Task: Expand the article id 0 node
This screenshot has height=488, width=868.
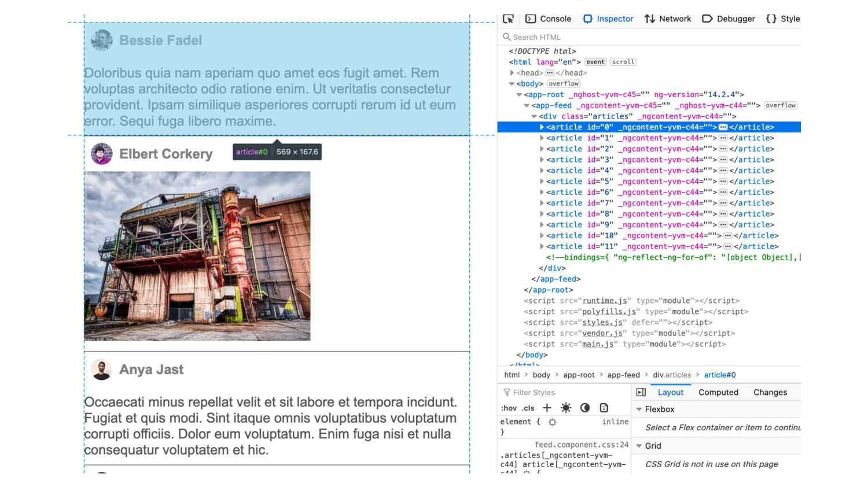Action: [x=542, y=127]
